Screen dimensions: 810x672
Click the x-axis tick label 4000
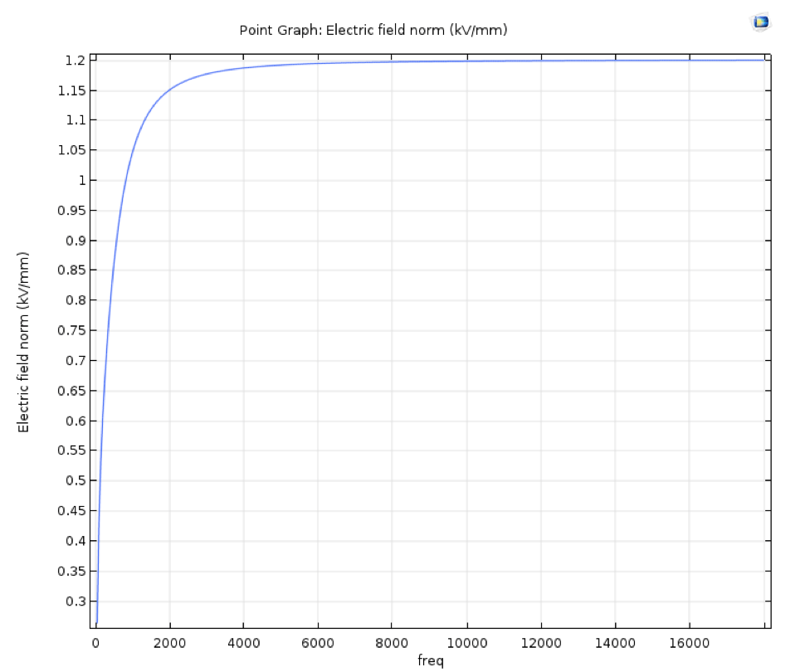(x=244, y=643)
